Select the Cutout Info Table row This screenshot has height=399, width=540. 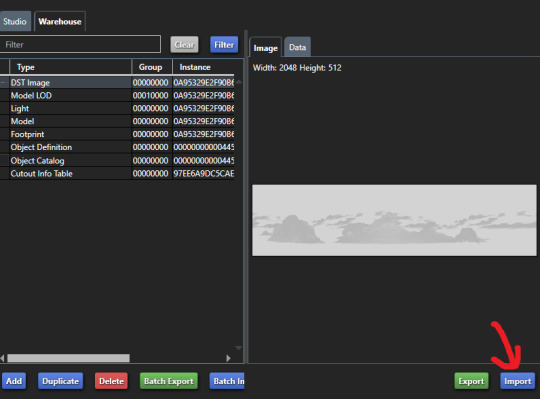tap(117, 174)
